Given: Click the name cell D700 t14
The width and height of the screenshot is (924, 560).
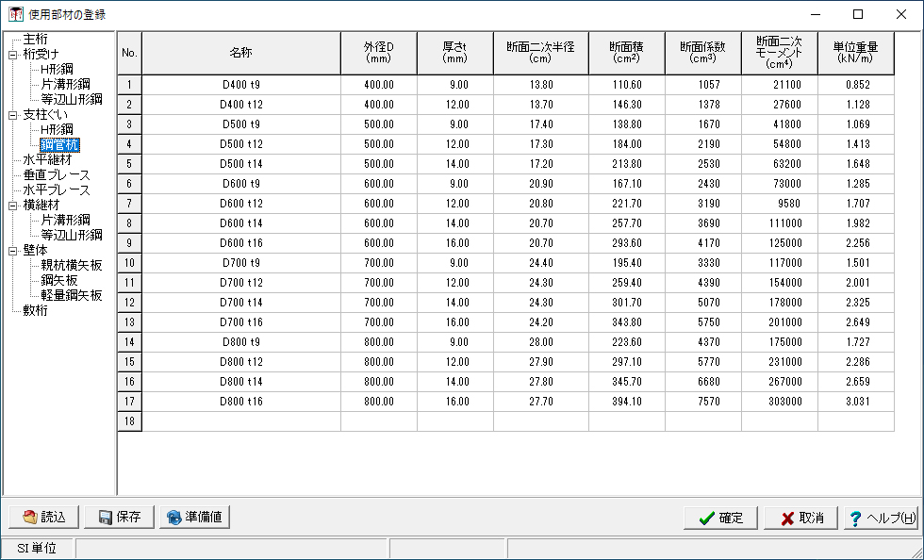Looking at the screenshot, I should point(241,303).
